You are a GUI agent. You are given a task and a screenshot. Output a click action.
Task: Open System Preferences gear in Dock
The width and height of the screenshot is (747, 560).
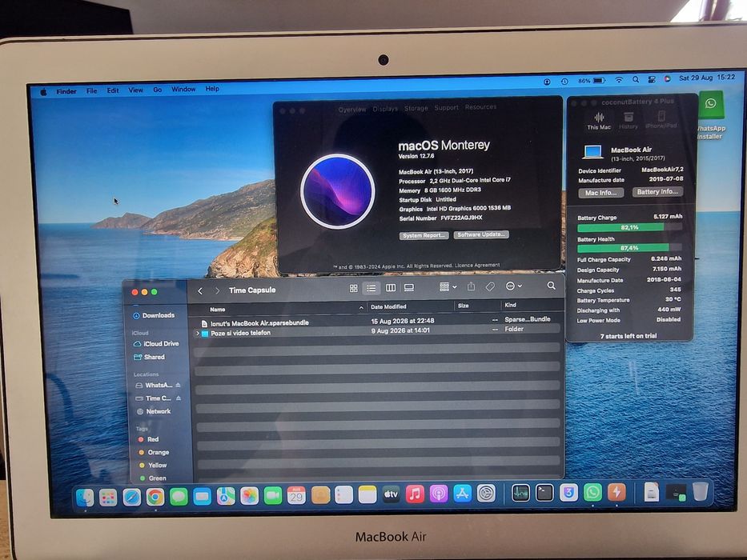coord(487,494)
